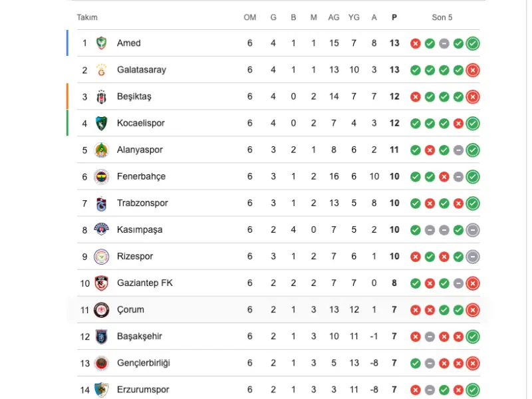Viewport: 532px width, 399px height.
Task: Click the 'Son 5' column header
Action: coord(442,17)
